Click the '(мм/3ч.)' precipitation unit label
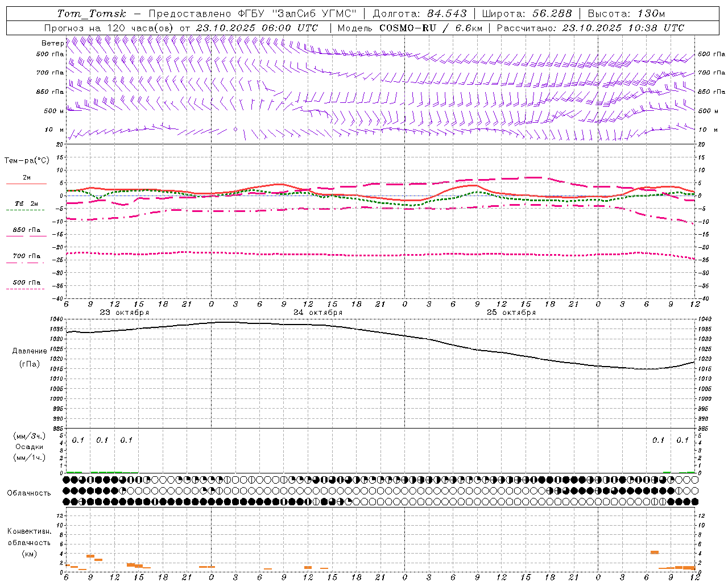 pyautogui.click(x=30, y=436)
